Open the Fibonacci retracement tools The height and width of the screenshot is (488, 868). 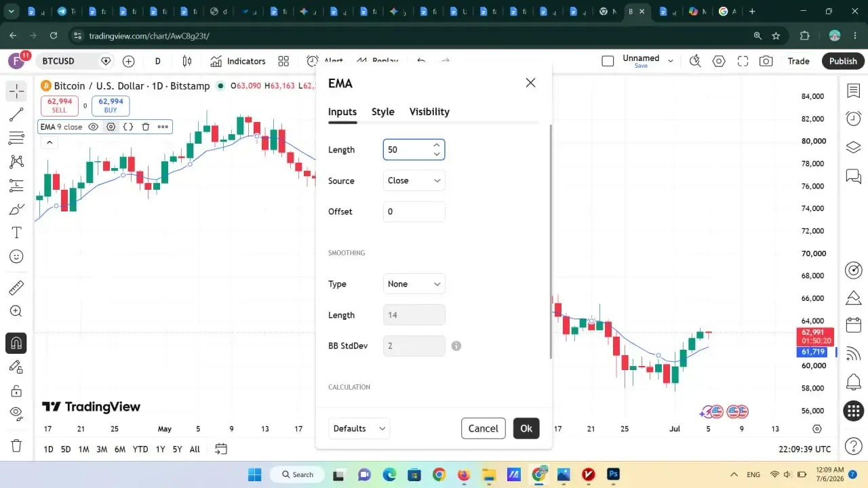[16, 138]
